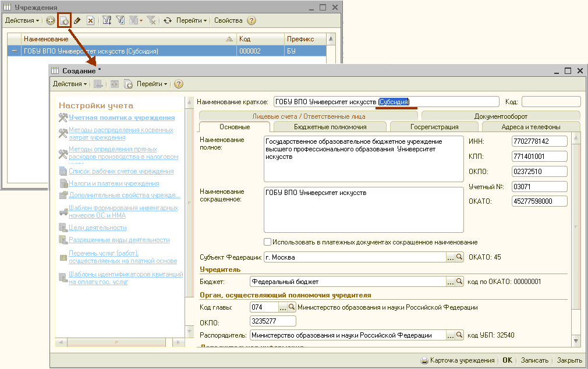Click the down arrow of the form scrollbar
Viewport: 588px width, 369px height.
(x=576, y=340)
